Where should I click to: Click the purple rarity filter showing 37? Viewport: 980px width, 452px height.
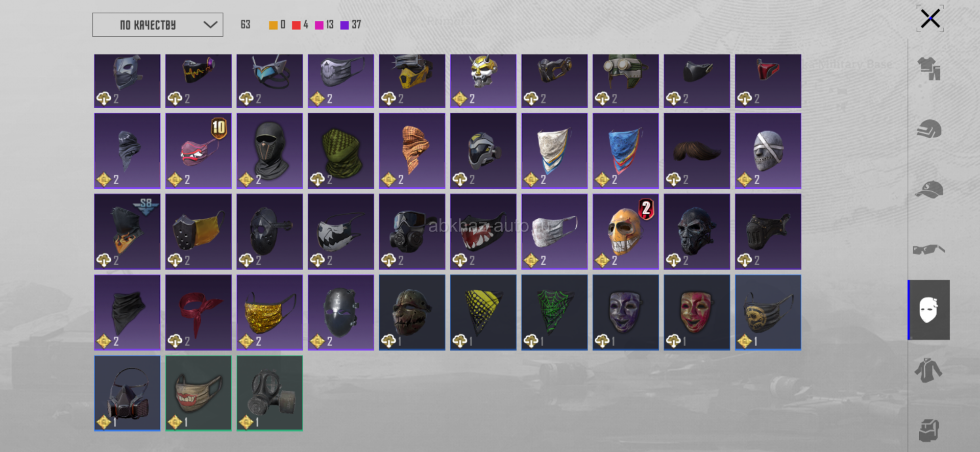(x=351, y=24)
